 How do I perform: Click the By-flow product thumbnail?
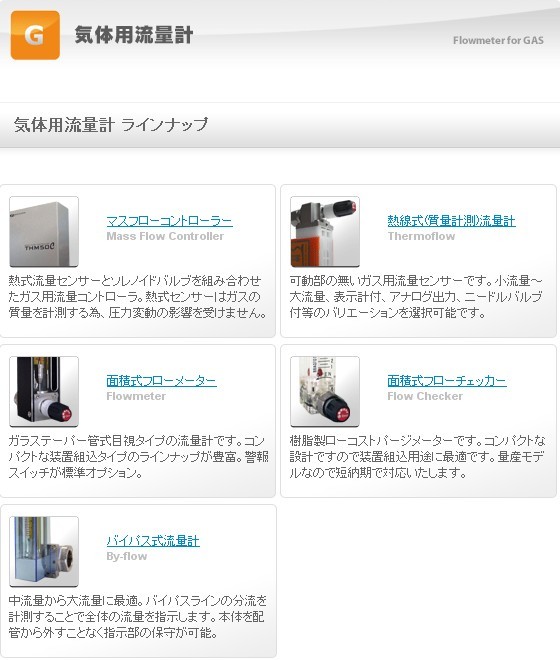pos(44,551)
